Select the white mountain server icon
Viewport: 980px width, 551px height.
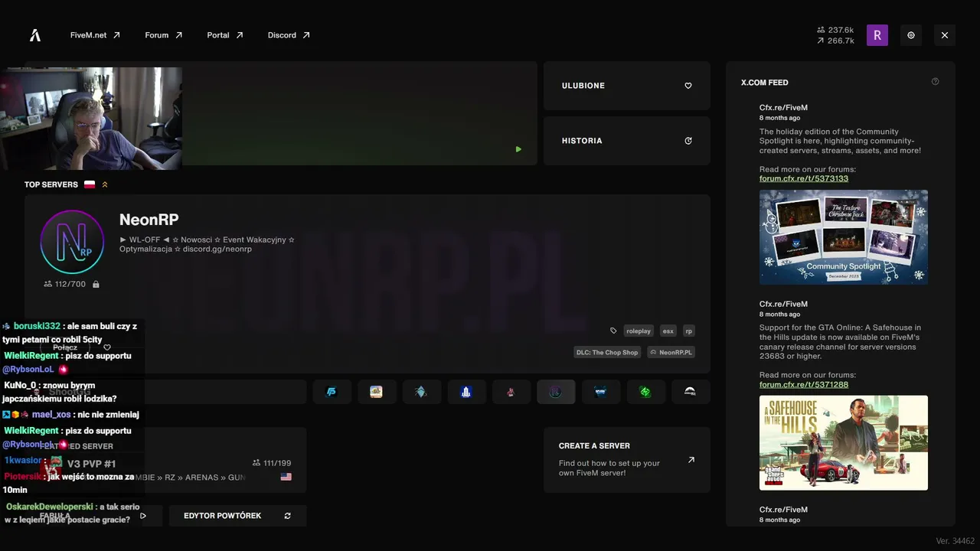[690, 392]
